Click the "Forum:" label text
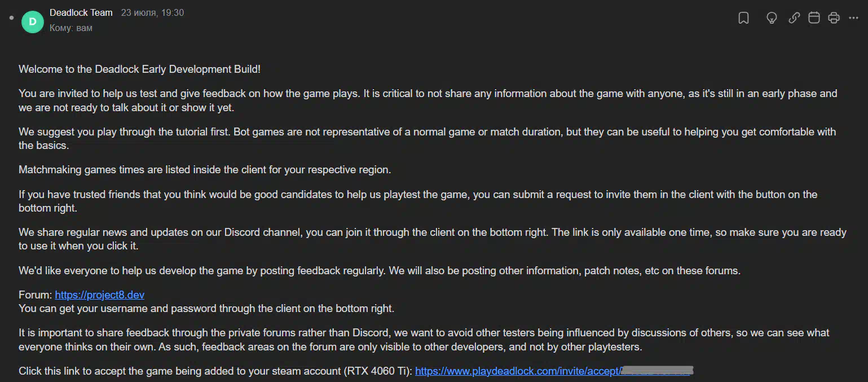 [35, 295]
